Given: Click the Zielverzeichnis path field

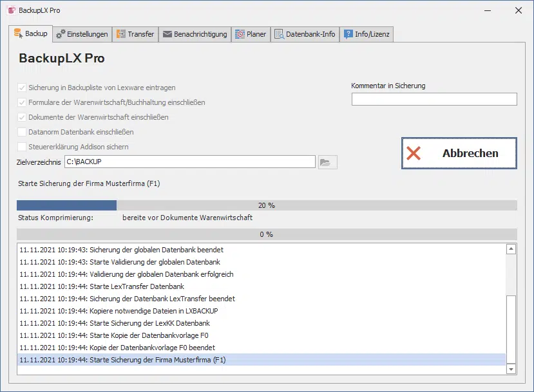Looking at the screenshot, I should pos(190,162).
